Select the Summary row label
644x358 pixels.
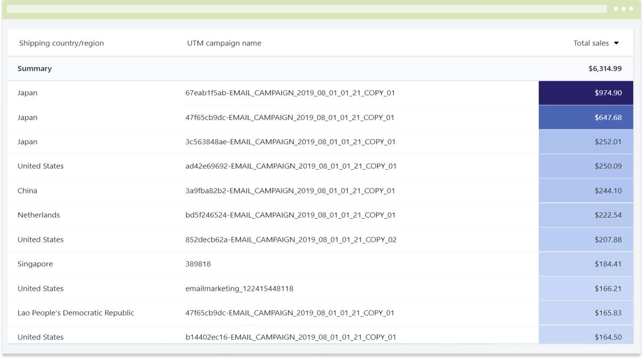click(x=35, y=69)
